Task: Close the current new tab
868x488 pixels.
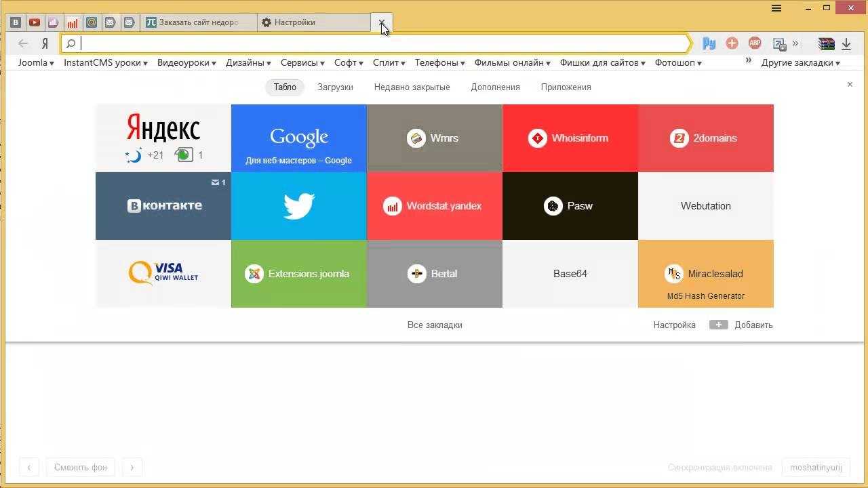Action: coord(382,22)
